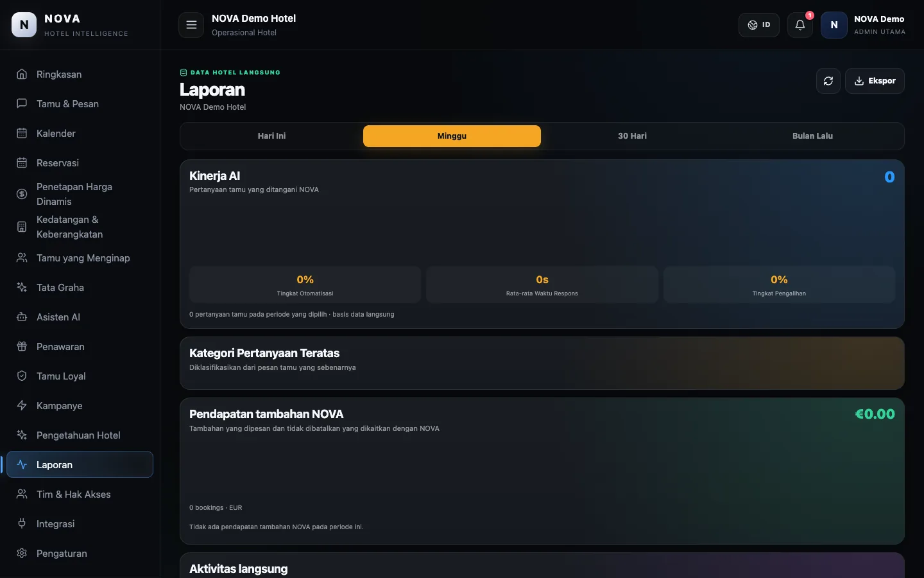The height and width of the screenshot is (578, 924).
Task: Click the Pengaturan gear icon
Action: tap(22, 554)
